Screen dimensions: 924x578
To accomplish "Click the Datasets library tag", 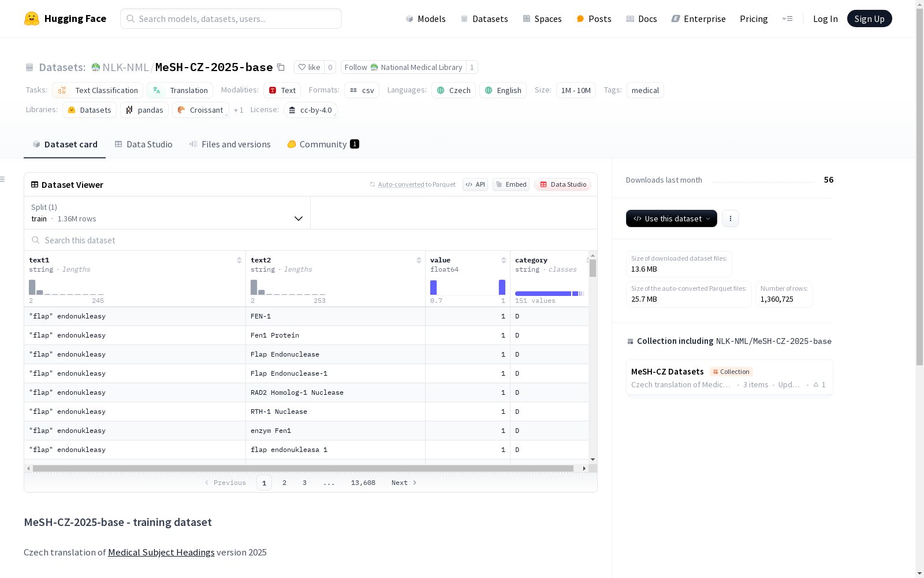I will tap(90, 110).
